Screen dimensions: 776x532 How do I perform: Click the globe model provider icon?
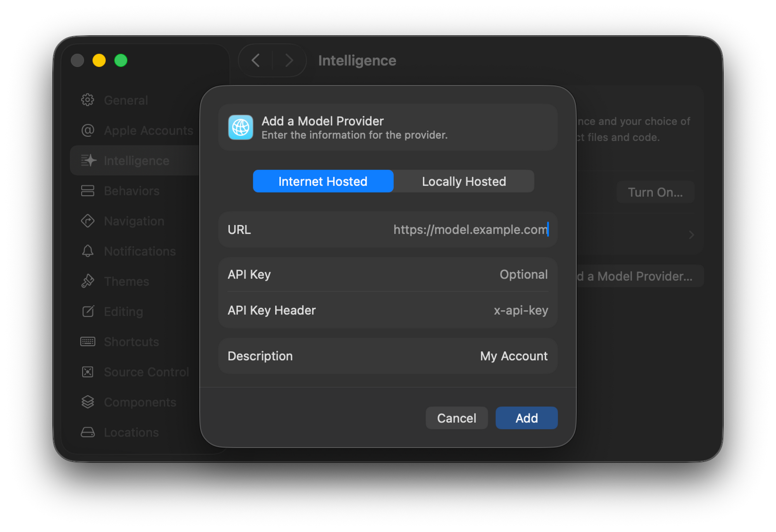241,127
